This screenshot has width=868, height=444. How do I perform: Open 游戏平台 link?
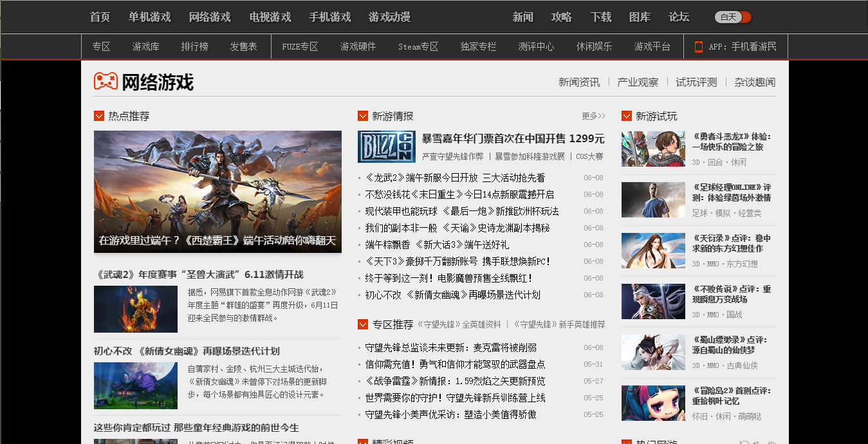652,46
